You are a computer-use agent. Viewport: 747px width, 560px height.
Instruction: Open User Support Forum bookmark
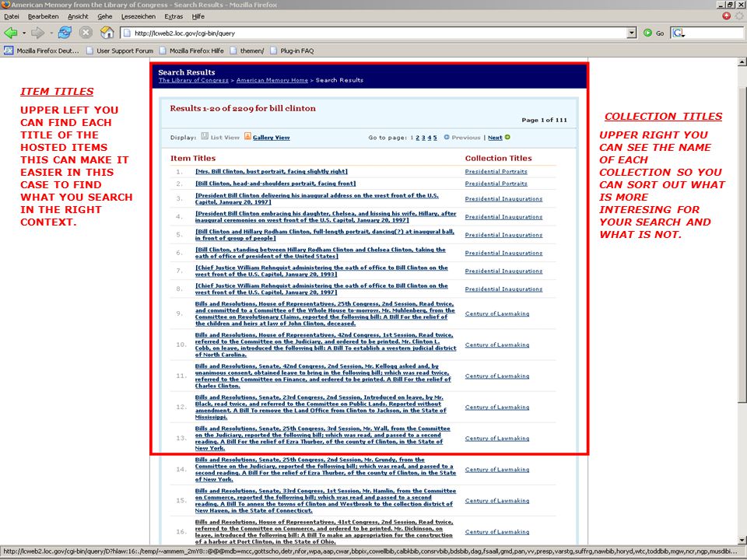120,51
